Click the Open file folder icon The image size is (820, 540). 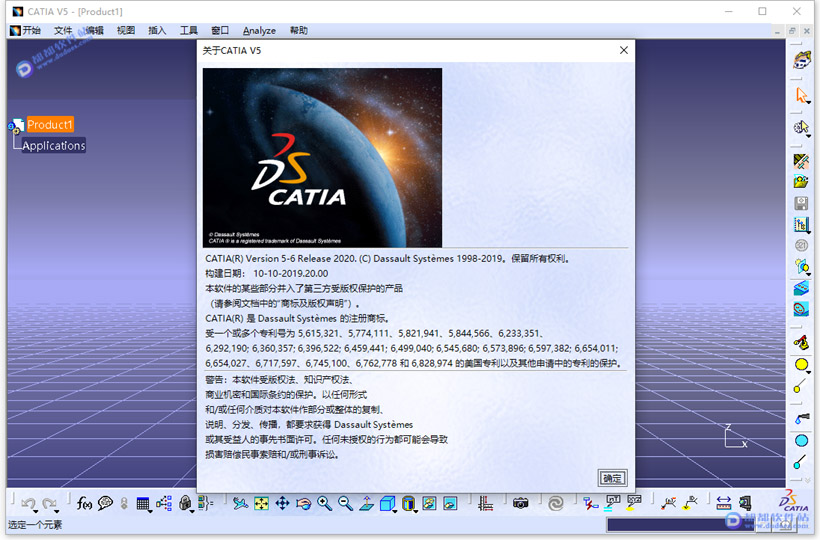click(x=801, y=182)
